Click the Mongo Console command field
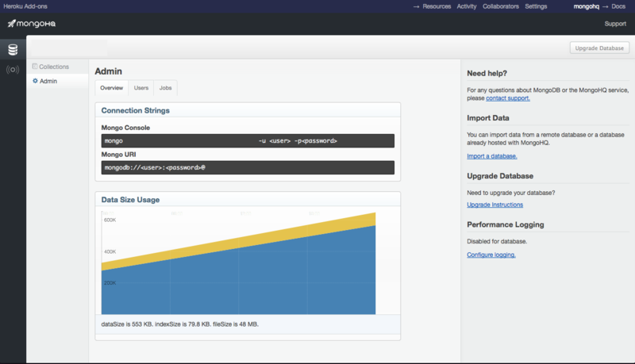635x364 pixels. pyautogui.click(x=248, y=140)
